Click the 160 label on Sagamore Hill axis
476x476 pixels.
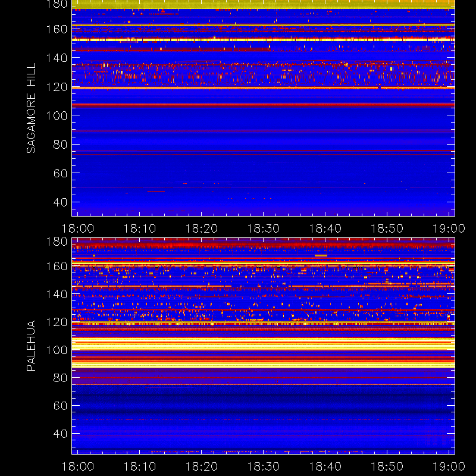57,29
